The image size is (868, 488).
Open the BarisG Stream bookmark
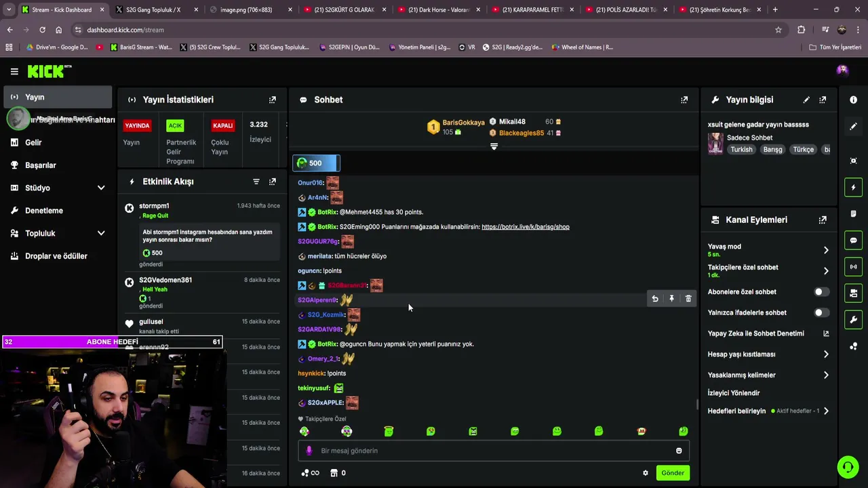(141, 47)
